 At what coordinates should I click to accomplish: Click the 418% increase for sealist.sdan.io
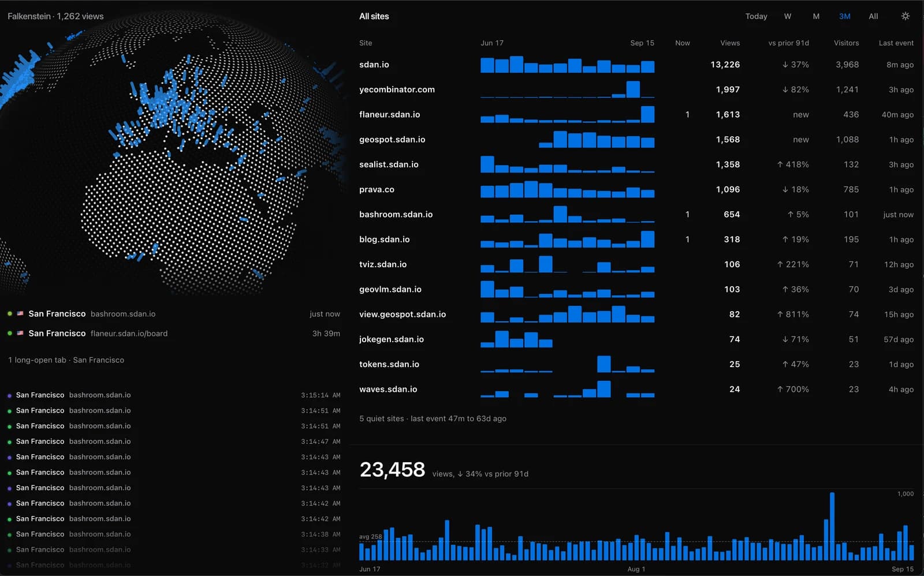point(792,164)
